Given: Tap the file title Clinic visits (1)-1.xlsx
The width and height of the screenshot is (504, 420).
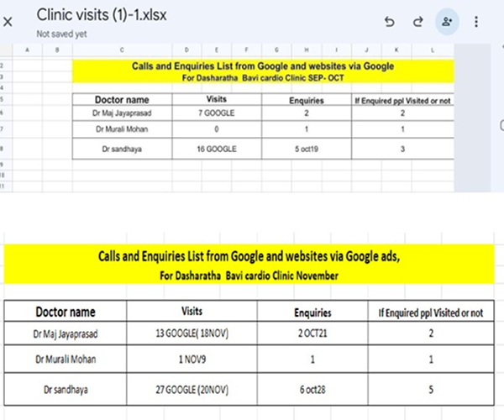Looking at the screenshot, I should click(102, 15).
